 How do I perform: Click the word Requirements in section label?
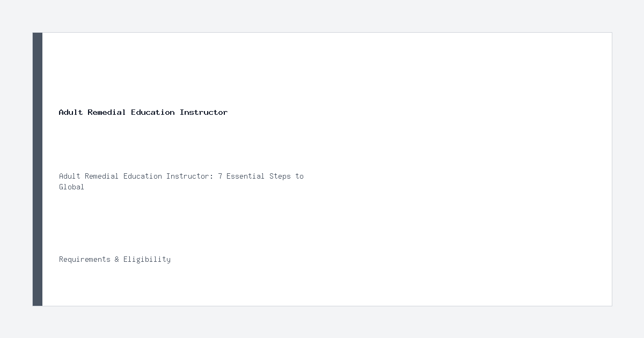click(85, 259)
